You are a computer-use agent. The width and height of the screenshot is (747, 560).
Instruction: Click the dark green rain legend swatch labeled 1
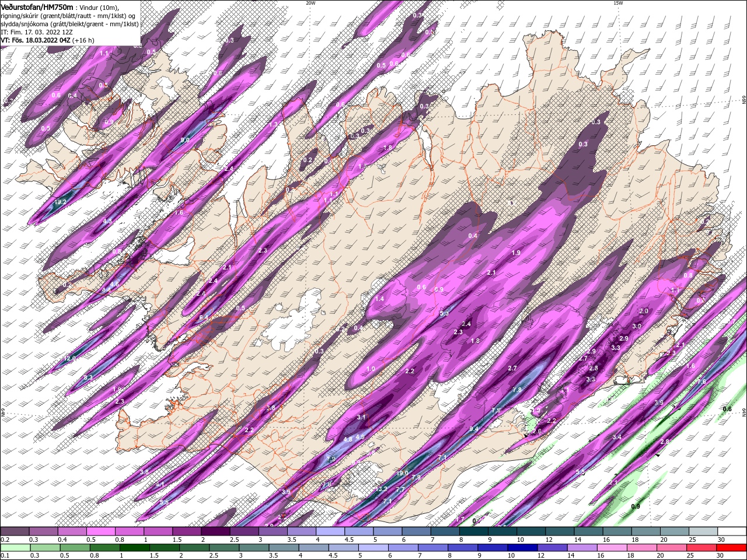click(x=135, y=547)
